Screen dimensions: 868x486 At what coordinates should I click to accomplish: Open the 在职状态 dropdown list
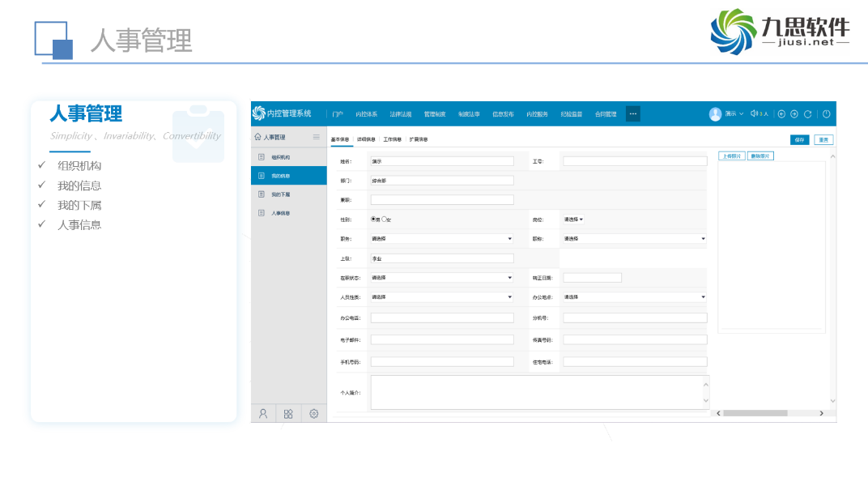[x=441, y=278]
